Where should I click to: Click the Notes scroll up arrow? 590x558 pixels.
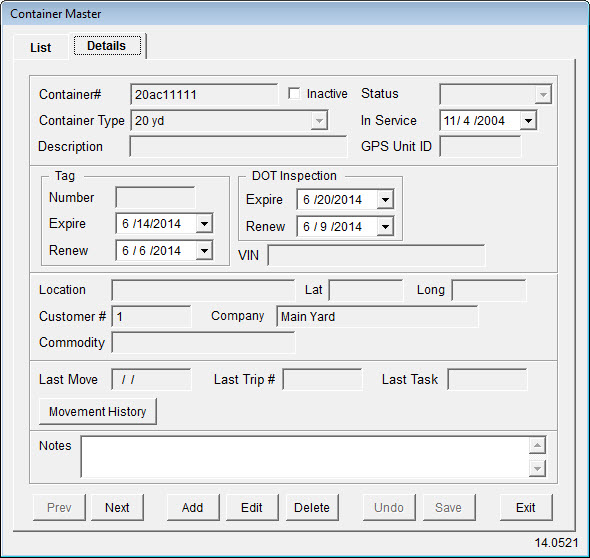[537, 446]
